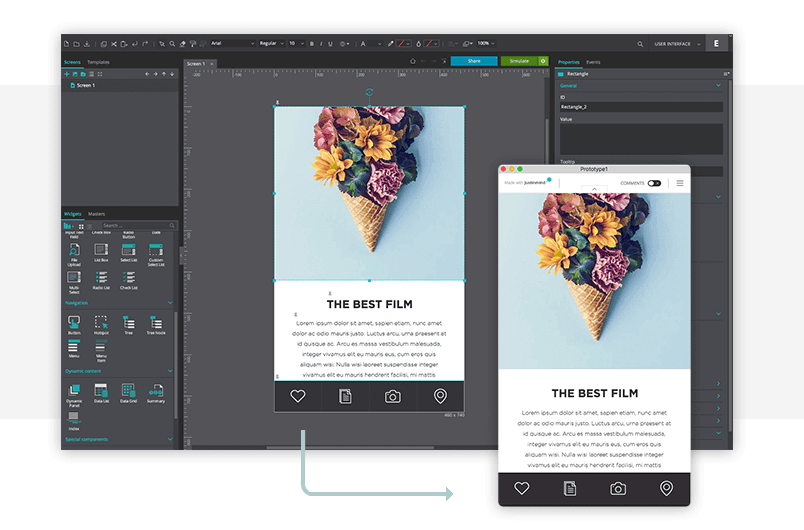Open the font size 10 dropdown
Viewport: 804px width, 530px height.
point(296,44)
